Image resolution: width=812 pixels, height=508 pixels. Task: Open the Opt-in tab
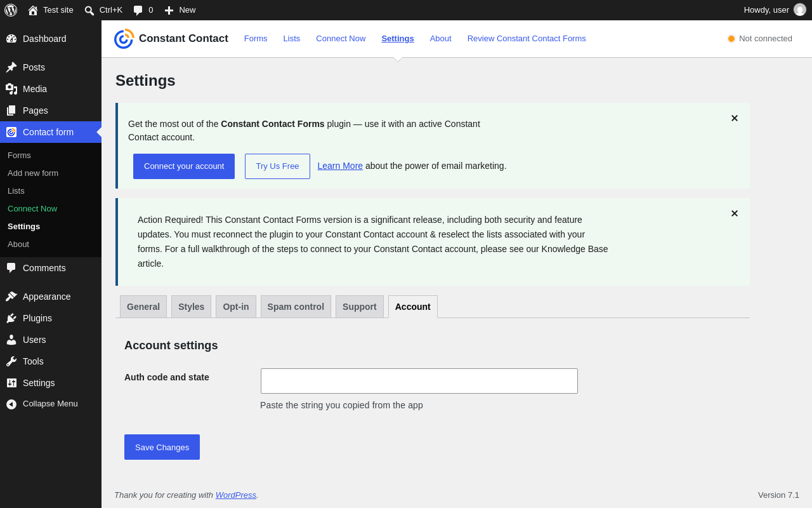point(236,307)
